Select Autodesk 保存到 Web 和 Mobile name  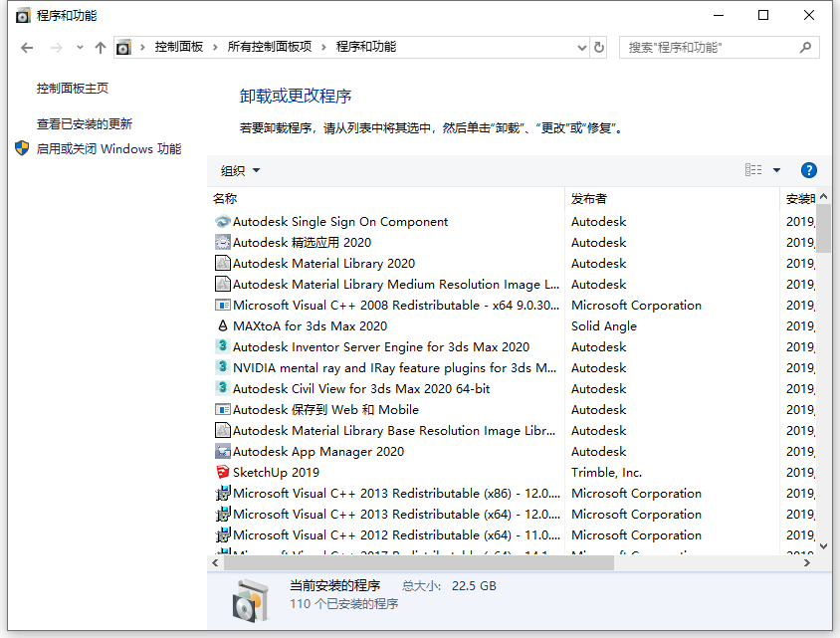(x=325, y=410)
